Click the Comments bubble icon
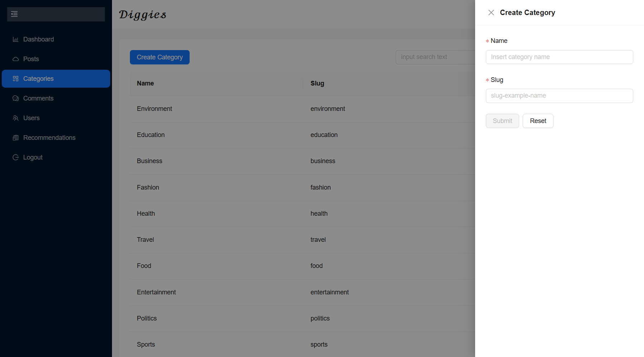 click(x=15, y=98)
